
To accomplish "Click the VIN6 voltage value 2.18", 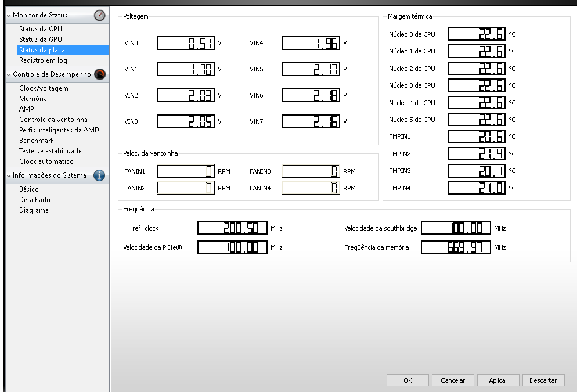I will tap(311, 95).
